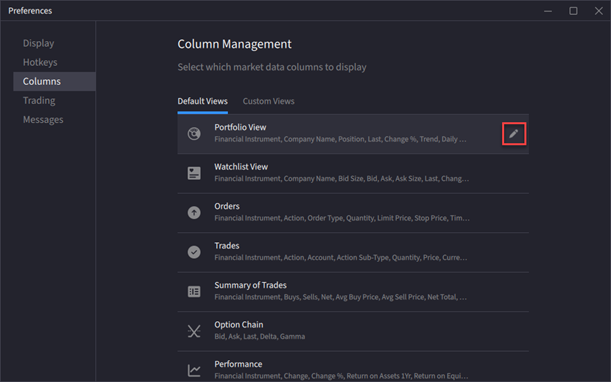This screenshot has height=382, width=611.
Task: Open the Display preferences section
Action: pyautogui.click(x=39, y=43)
